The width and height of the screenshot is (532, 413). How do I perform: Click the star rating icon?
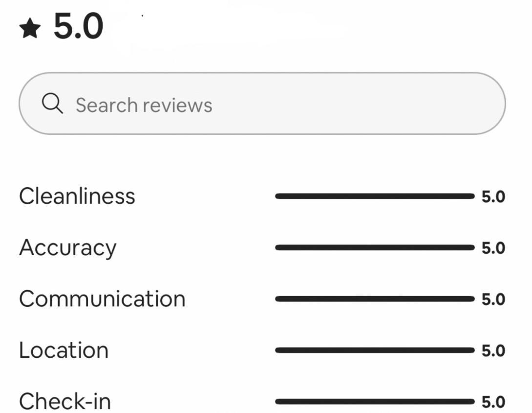point(30,28)
